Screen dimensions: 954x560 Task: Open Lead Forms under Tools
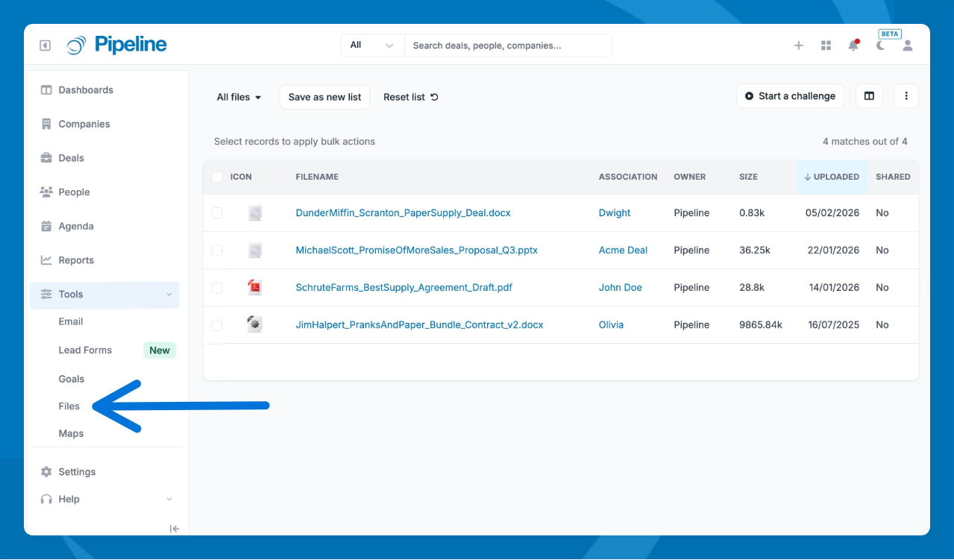click(85, 350)
